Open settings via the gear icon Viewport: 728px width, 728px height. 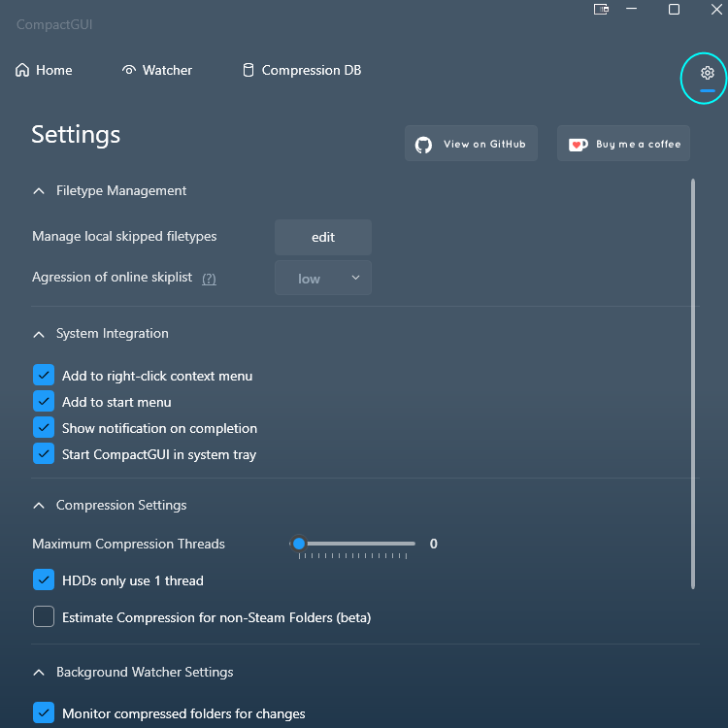coord(707,73)
